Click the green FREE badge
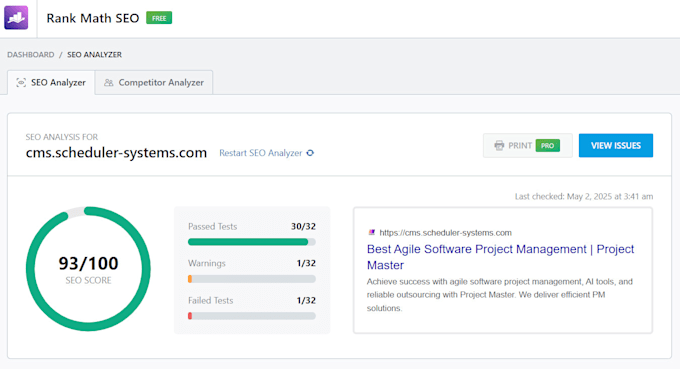This screenshot has height=369, width=680. [159, 18]
